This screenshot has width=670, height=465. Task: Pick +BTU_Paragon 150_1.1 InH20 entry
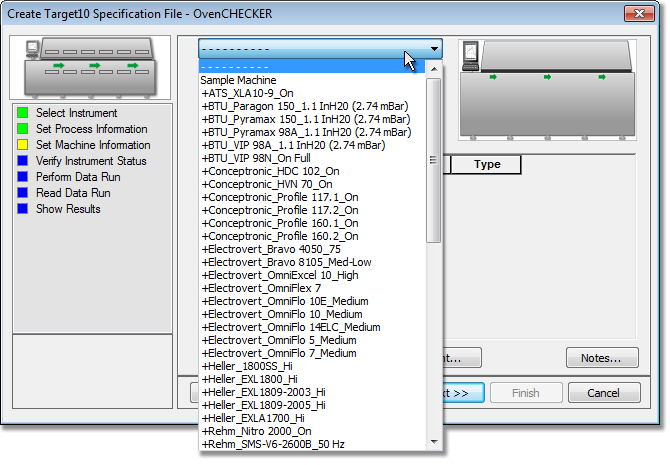[x=312, y=106]
